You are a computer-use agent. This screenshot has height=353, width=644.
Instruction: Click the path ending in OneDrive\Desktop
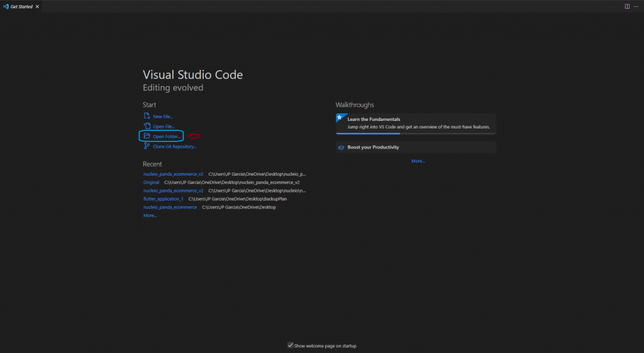239,207
